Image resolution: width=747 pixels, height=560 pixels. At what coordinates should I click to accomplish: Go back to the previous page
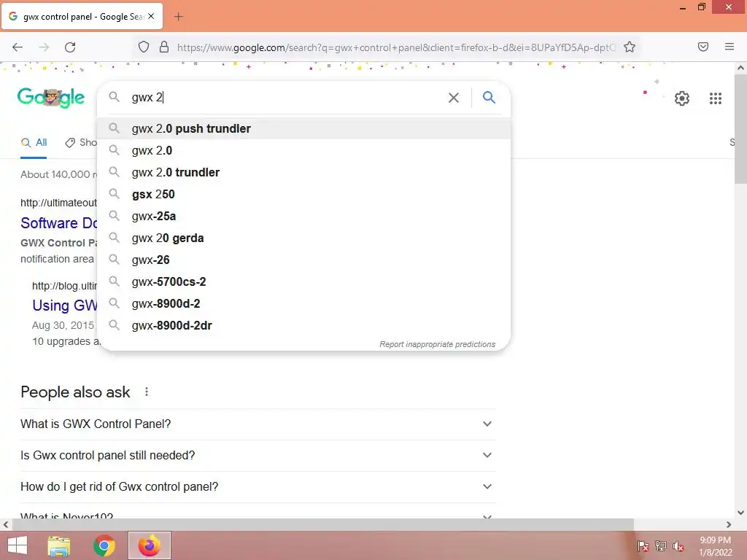click(18, 47)
